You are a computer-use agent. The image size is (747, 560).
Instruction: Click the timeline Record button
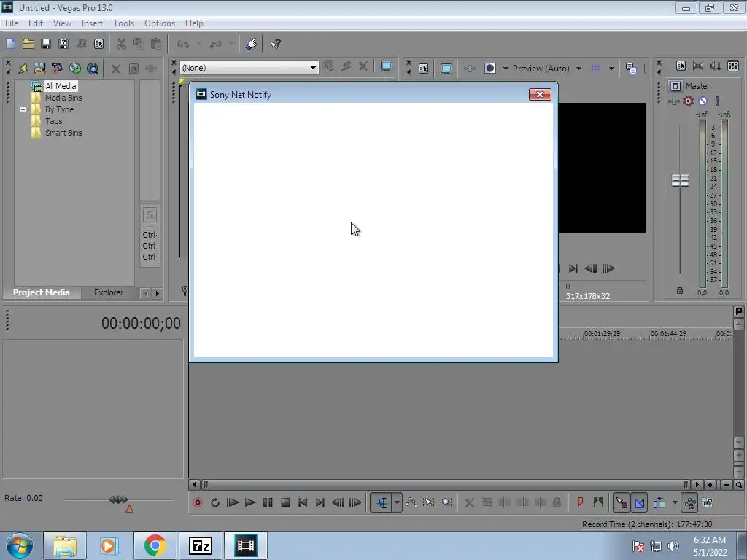pos(197,502)
